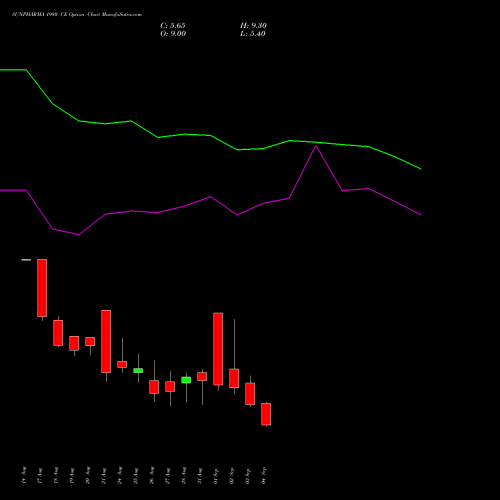Click the tall red candle for 17 Aug
Image resolution: width=500 pixels, height=500 pixels.
42,288
